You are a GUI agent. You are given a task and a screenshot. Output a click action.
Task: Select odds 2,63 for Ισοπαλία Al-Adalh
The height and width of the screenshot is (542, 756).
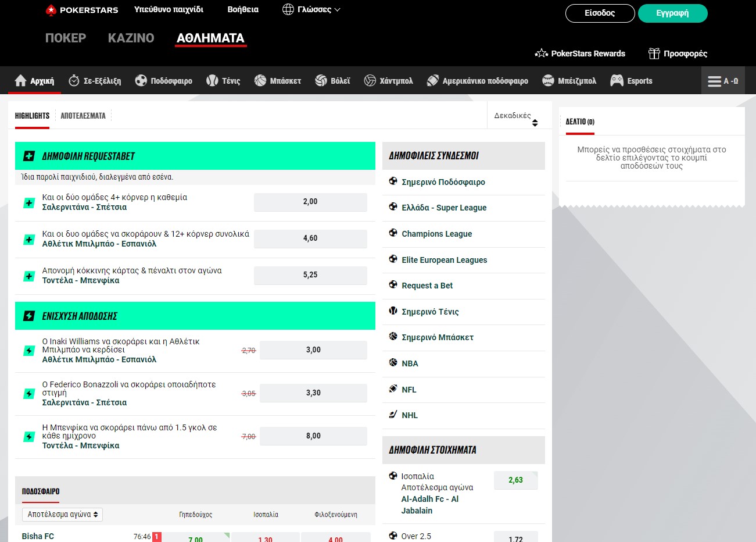[x=515, y=480]
